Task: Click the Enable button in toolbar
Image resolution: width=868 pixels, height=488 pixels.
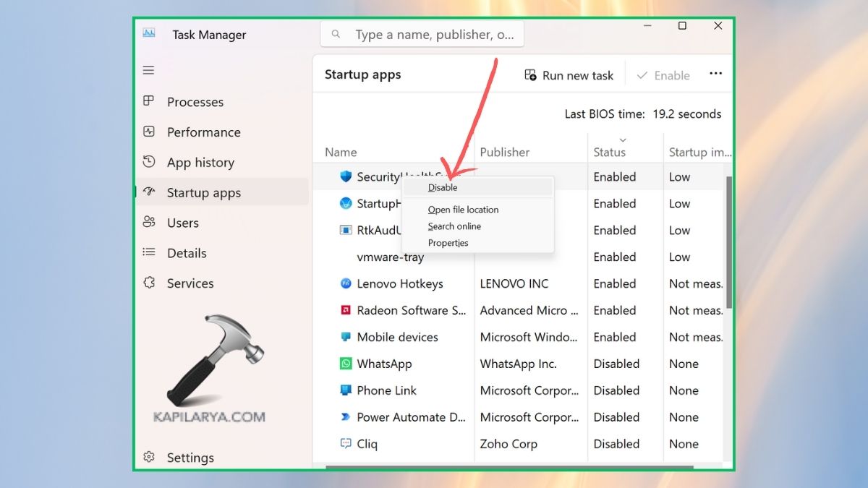Action: (663, 75)
